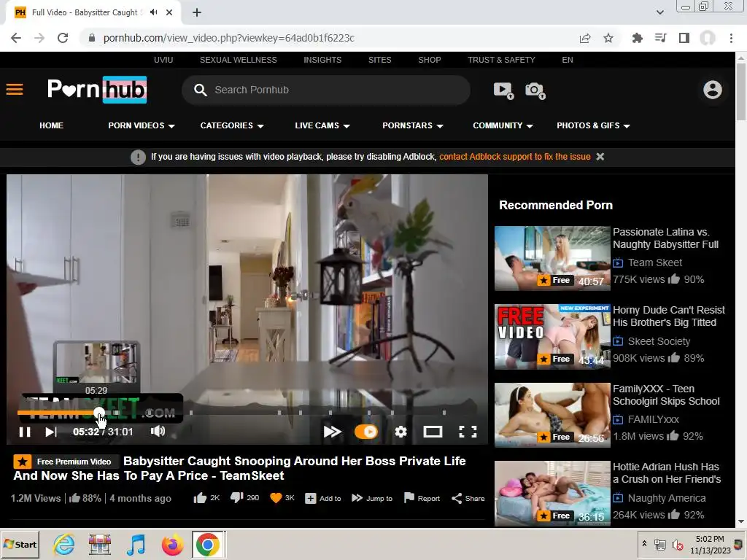The image size is (747, 560).
Task: Toggle the autoplay switch in player
Action: (366, 432)
